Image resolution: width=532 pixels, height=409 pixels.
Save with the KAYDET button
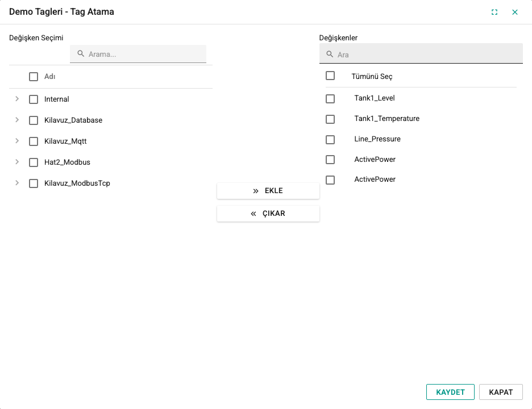point(450,392)
